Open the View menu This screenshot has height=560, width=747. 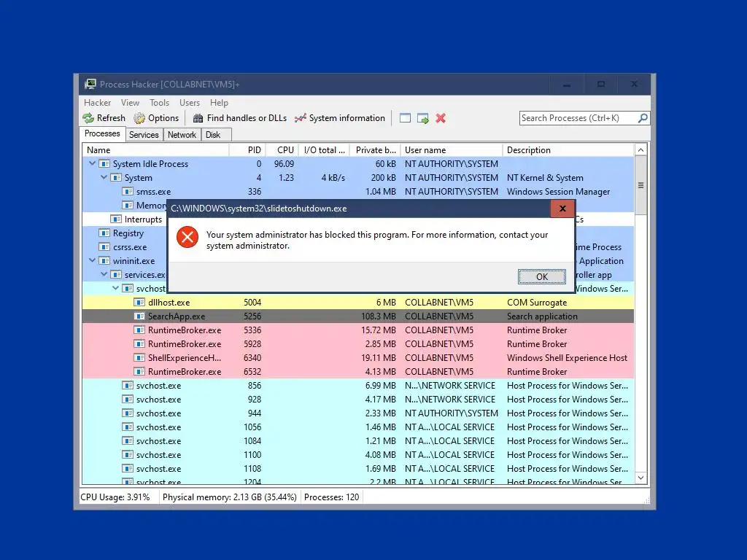[130, 103]
